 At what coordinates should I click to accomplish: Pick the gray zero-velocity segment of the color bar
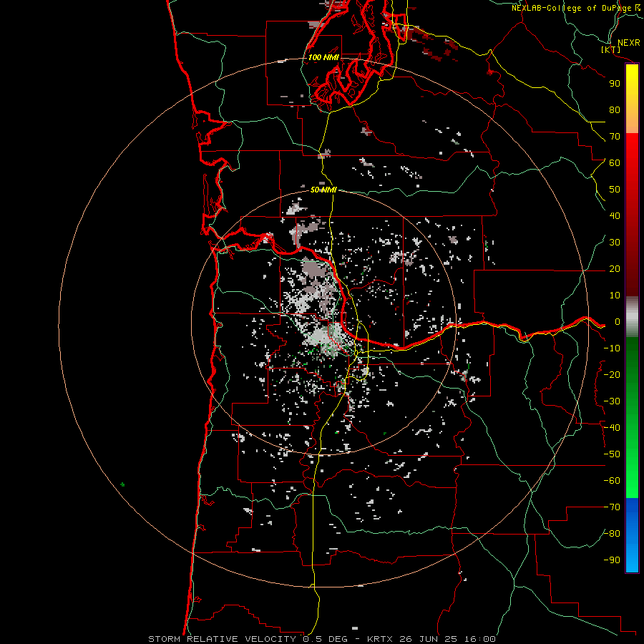(x=632, y=317)
